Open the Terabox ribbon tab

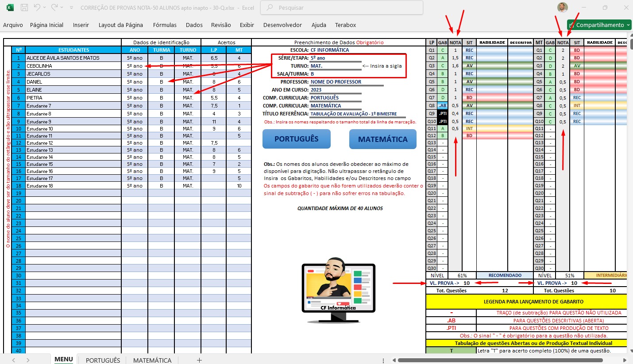pos(345,25)
